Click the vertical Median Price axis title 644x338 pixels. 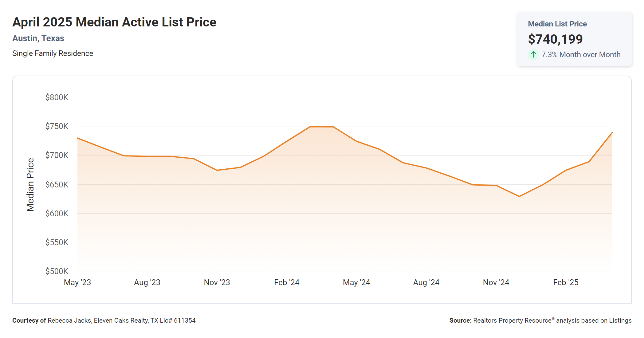pyautogui.click(x=30, y=185)
